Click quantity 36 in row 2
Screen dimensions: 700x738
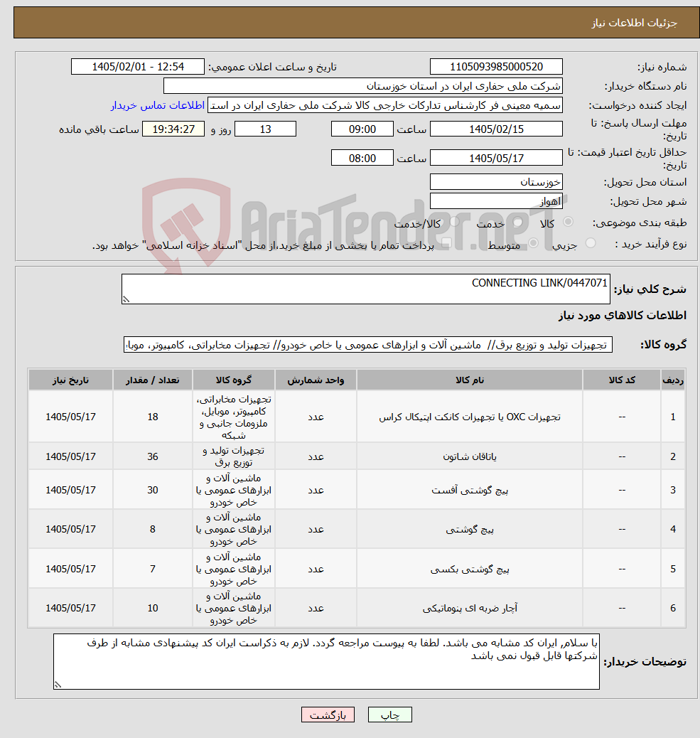(x=152, y=456)
